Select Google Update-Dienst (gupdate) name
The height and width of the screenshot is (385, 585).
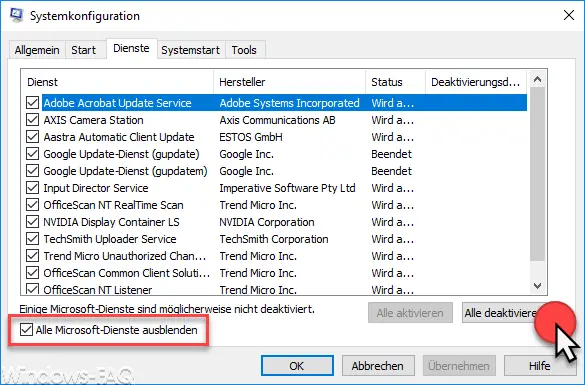pyautogui.click(x=121, y=154)
